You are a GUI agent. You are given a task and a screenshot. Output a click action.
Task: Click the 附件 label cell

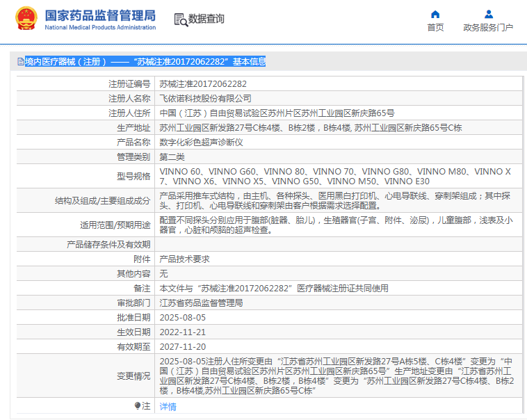click(86, 259)
